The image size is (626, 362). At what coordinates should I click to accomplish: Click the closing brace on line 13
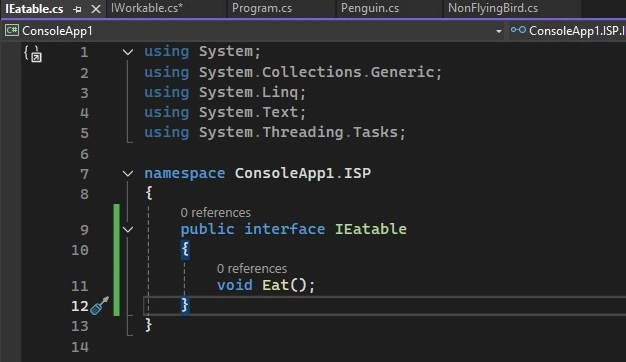click(x=149, y=325)
